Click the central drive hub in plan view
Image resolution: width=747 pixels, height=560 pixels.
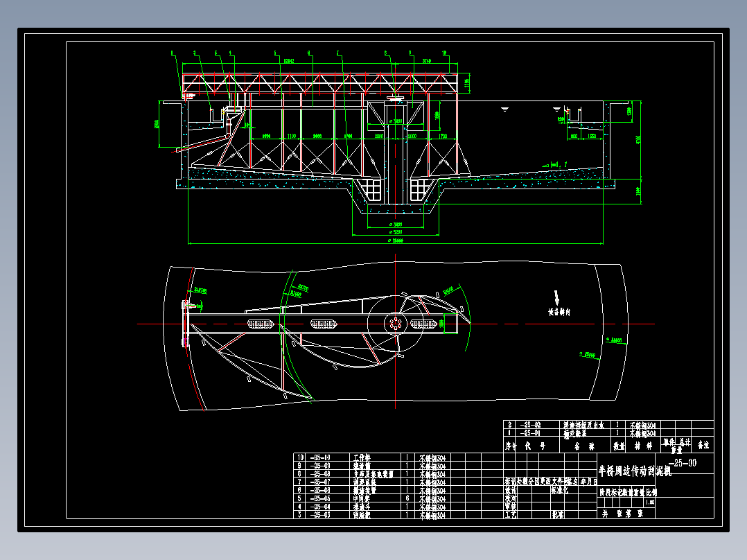click(396, 324)
